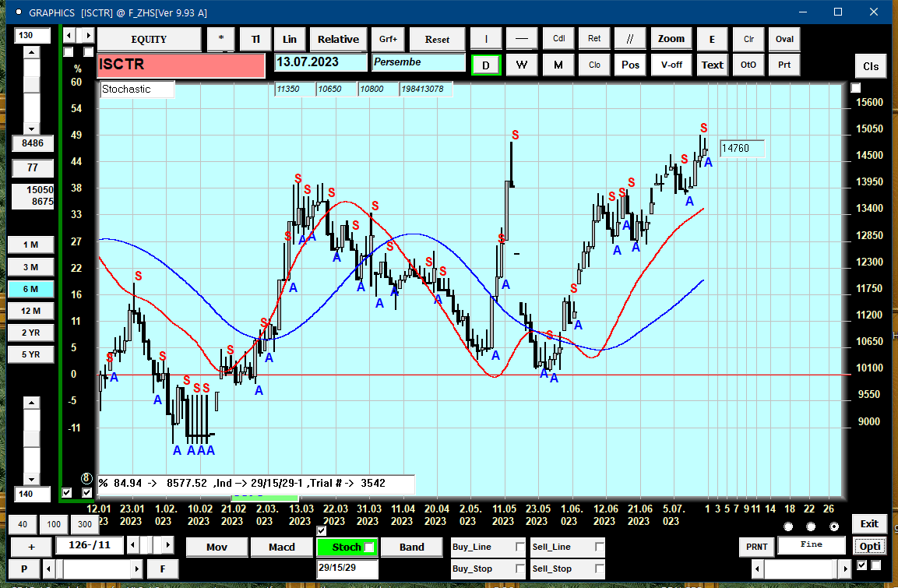
Task: Choose the parallel lines tool
Action: tap(630, 39)
